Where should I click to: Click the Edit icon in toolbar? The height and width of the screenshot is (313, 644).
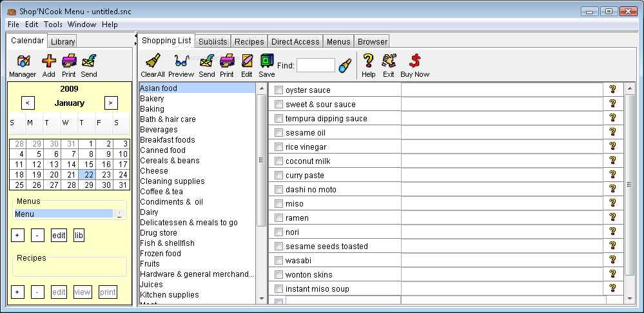coord(247,61)
